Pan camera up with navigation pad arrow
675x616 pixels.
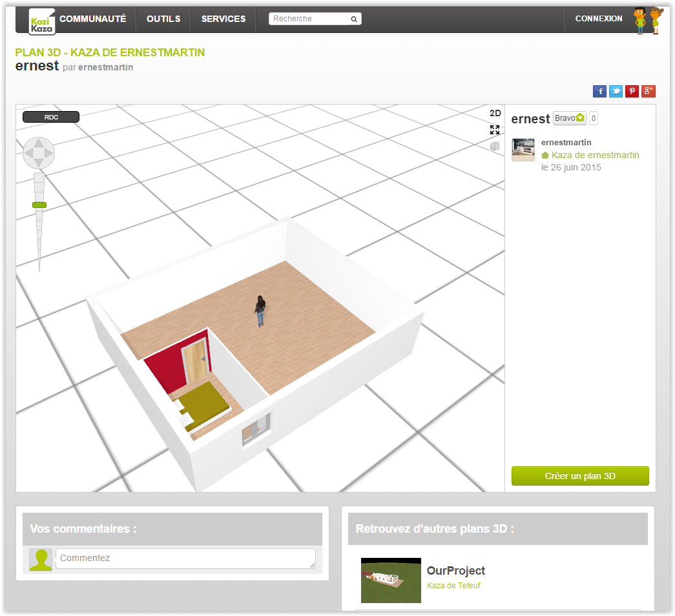39,143
